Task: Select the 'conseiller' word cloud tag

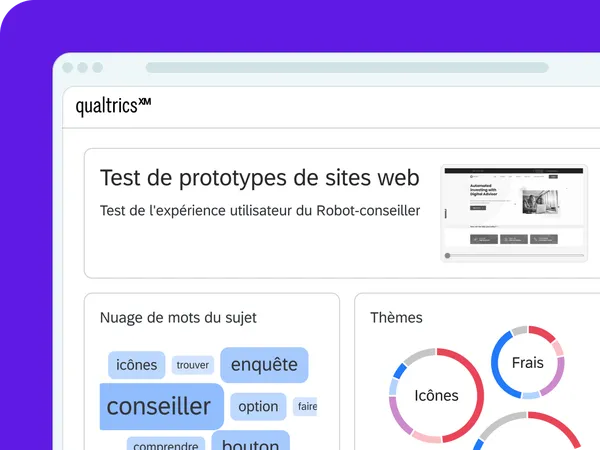Action: pos(161,406)
